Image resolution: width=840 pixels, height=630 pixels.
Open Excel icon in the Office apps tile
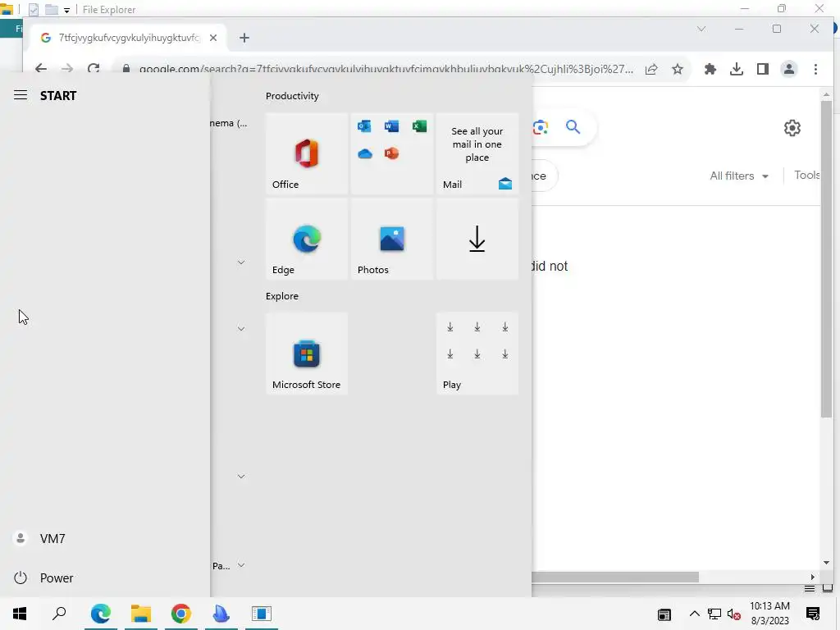tap(419, 126)
